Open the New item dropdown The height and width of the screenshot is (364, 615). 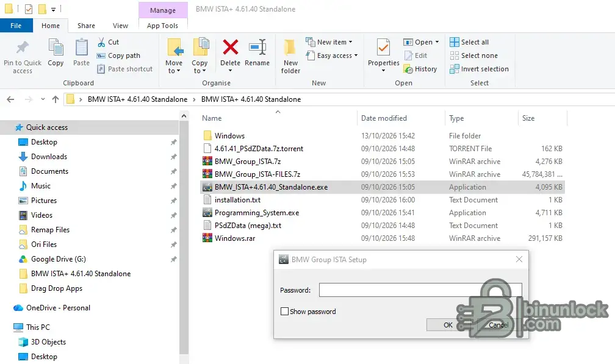point(350,42)
